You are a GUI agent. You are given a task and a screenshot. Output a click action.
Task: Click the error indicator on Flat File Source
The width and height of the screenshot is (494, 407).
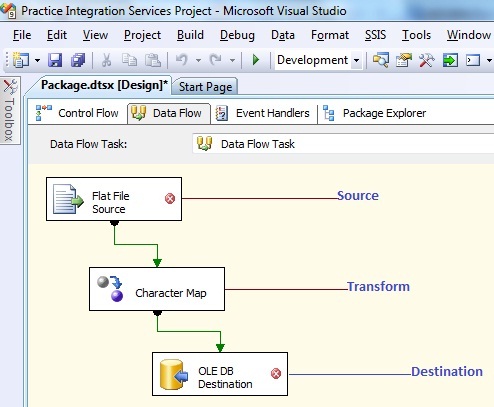pyautogui.click(x=170, y=199)
